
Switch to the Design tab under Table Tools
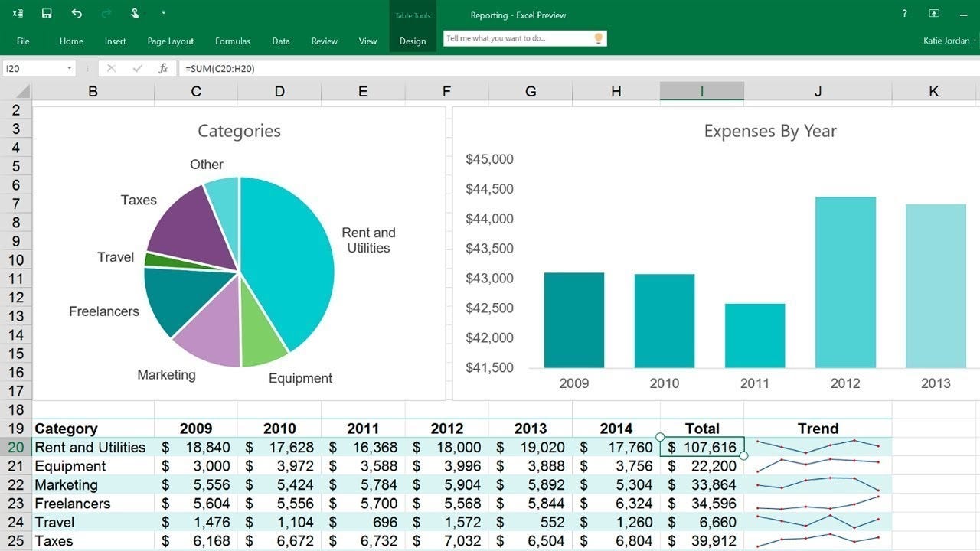click(412, 41)
